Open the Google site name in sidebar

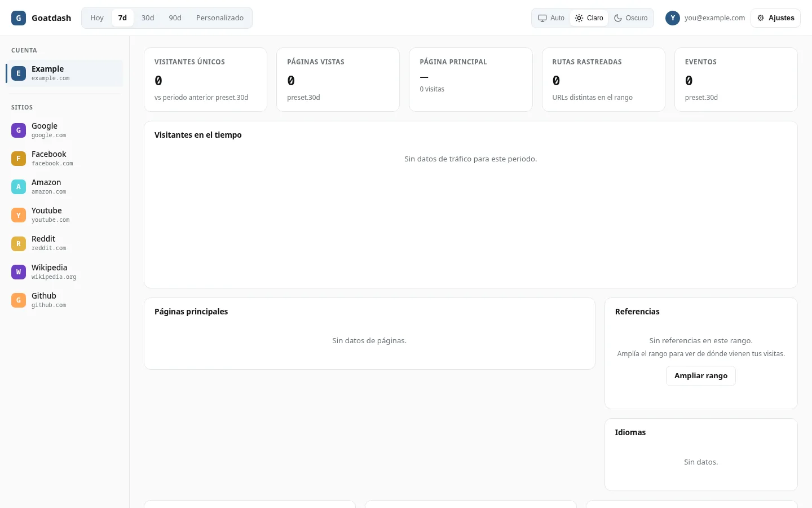pos(45,126)
